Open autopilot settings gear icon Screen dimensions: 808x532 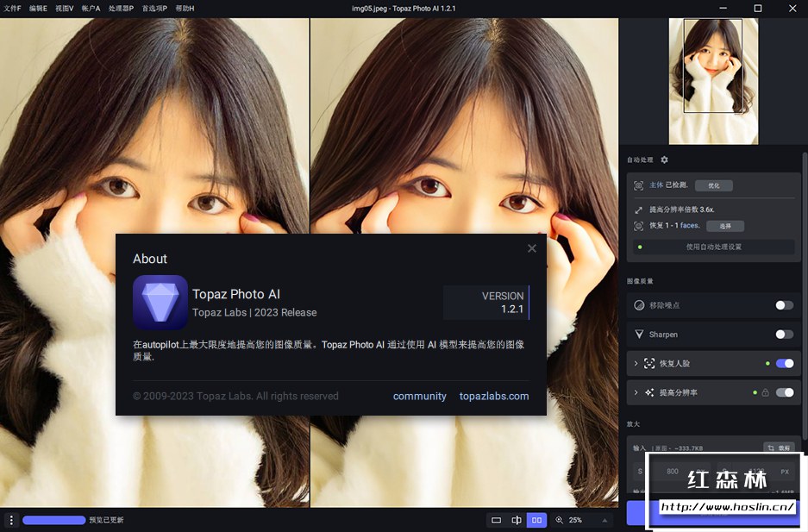pos(664,160)
